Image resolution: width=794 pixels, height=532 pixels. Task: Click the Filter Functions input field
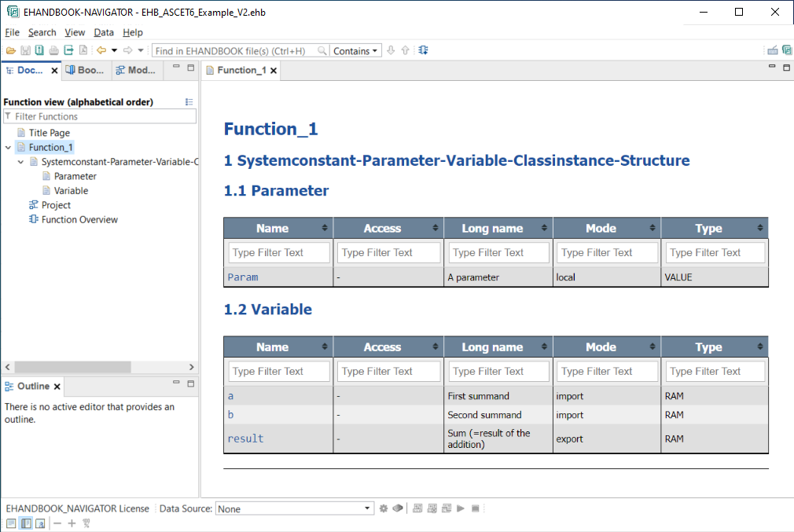(x=102, y=116)
